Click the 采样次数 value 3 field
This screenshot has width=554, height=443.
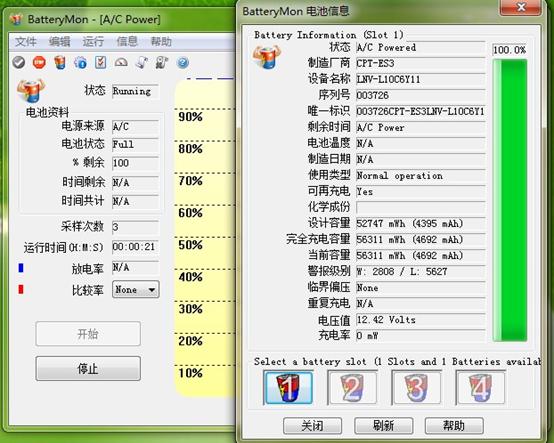[x=136, y=227]
